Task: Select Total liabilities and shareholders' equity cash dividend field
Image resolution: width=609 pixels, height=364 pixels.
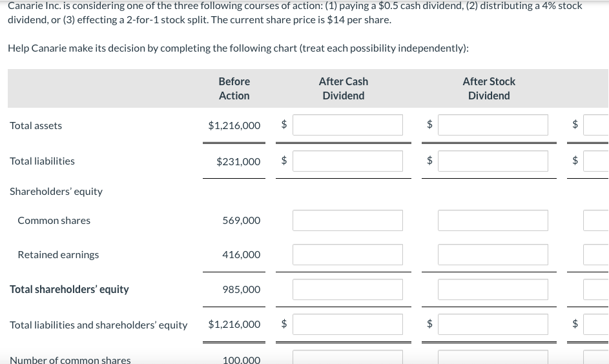Action: 347,325
